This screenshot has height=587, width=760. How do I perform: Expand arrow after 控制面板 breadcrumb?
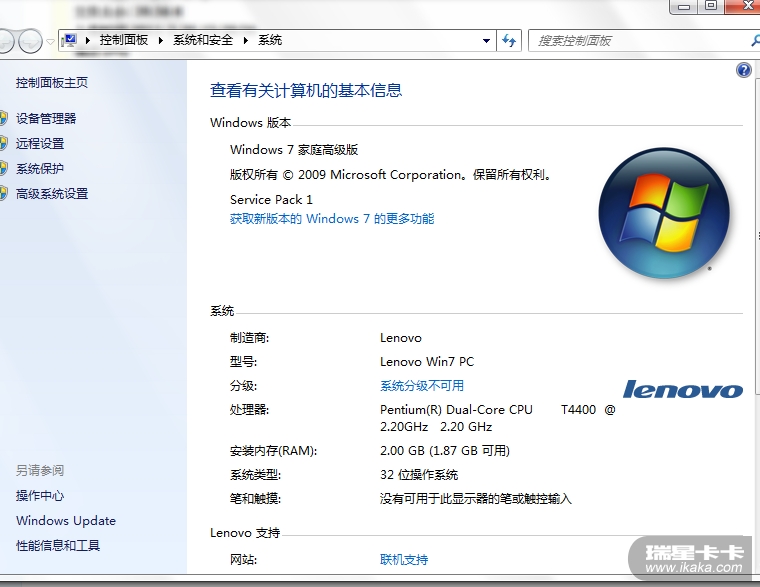point(160,41)
